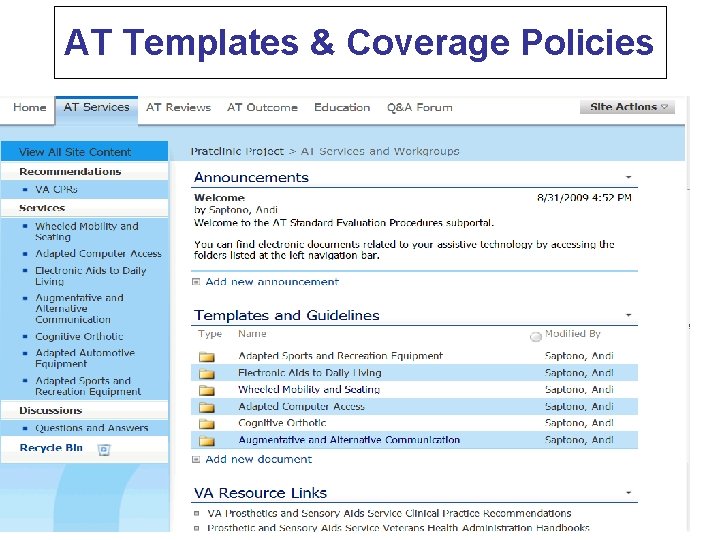Click folder icon for Augmentative and Alternative Communication
The image size is (720, 540).
tap(207, 441)
